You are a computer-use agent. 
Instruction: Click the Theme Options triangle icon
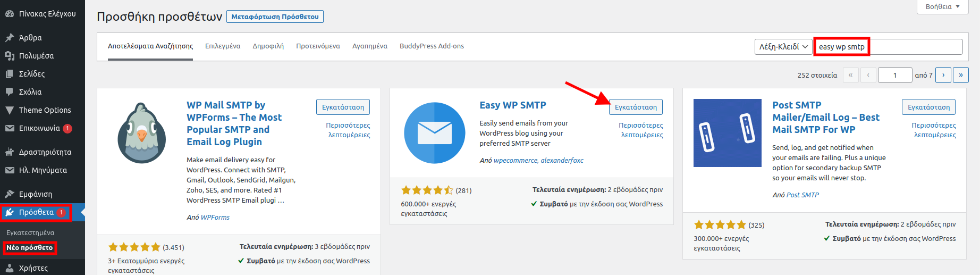[10, 110]
